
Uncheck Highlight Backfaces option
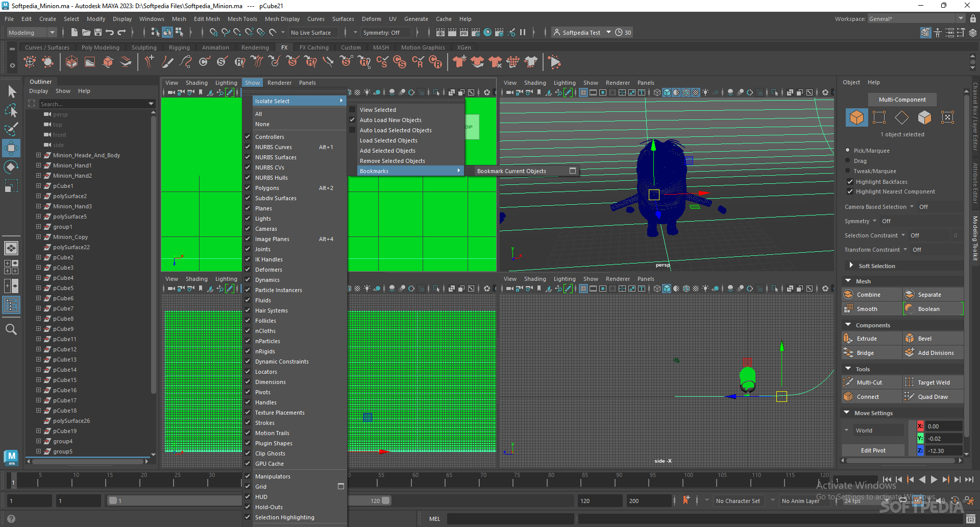tap(850, 182)
